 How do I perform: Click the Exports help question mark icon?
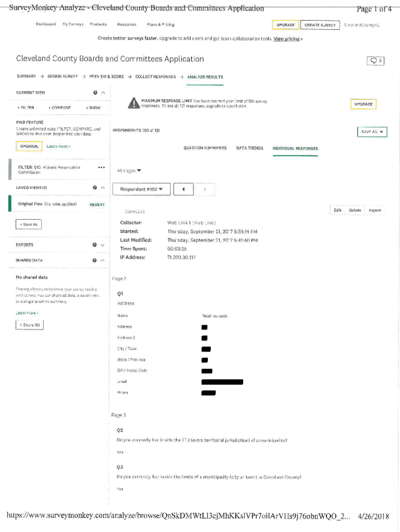pyautogui.click(x=95, y=245)
